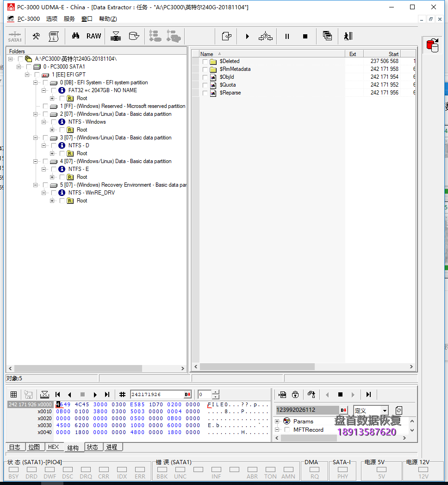Screen dimensions: 448x485
Task: Tick checkbox for NTFS - D volume
Action: 54,145
